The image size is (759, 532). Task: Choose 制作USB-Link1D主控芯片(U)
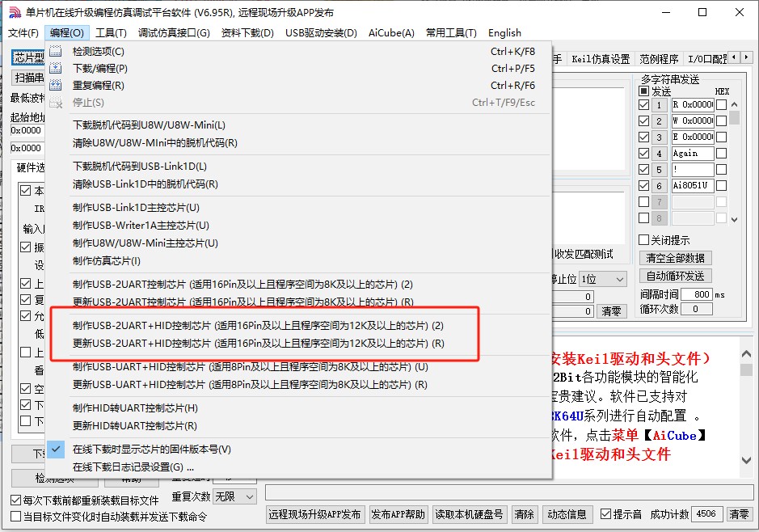pyautogui.click(x=298, y=207)
